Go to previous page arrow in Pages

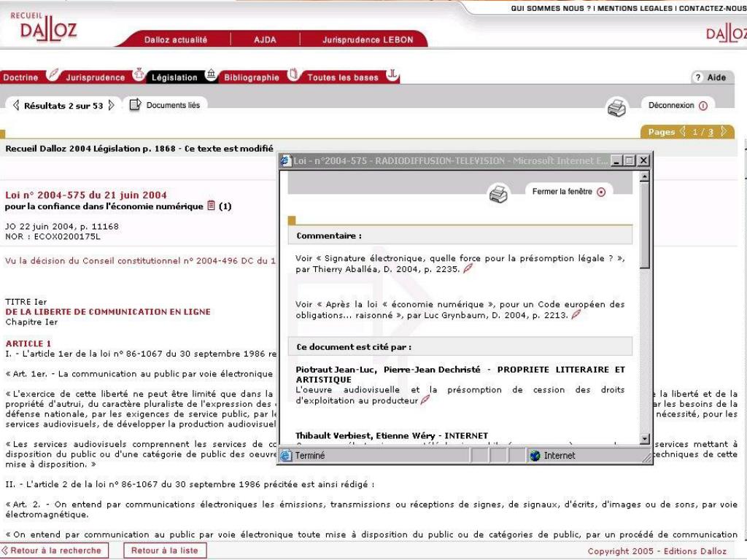(x=683, y=131)
